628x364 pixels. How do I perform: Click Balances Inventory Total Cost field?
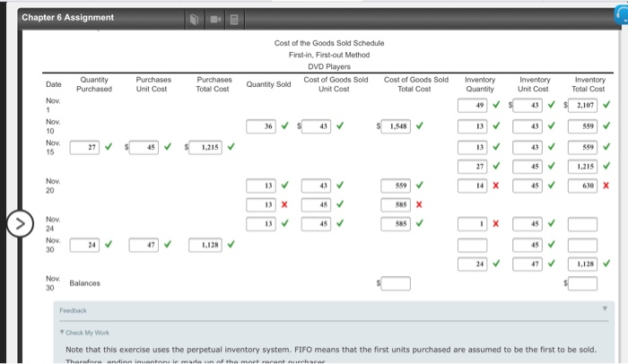pyautogui.click(x=582, y=283)
